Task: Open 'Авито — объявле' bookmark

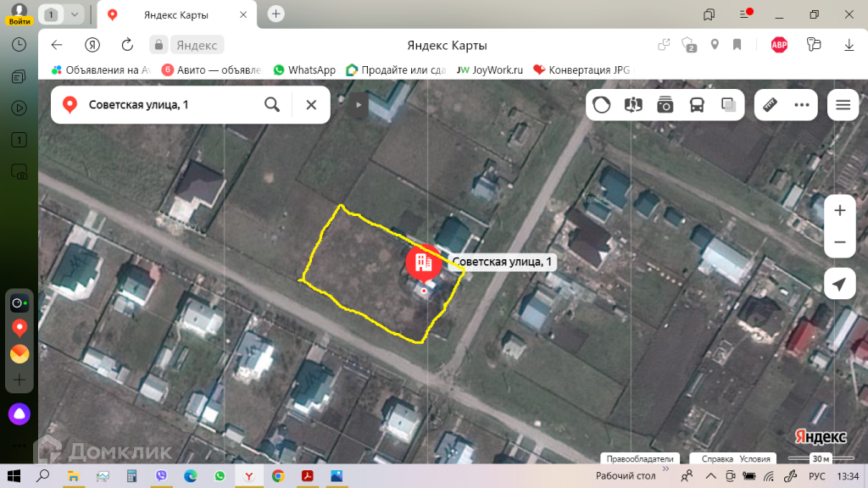Action: pyautogui.click(x=211, y=69)
